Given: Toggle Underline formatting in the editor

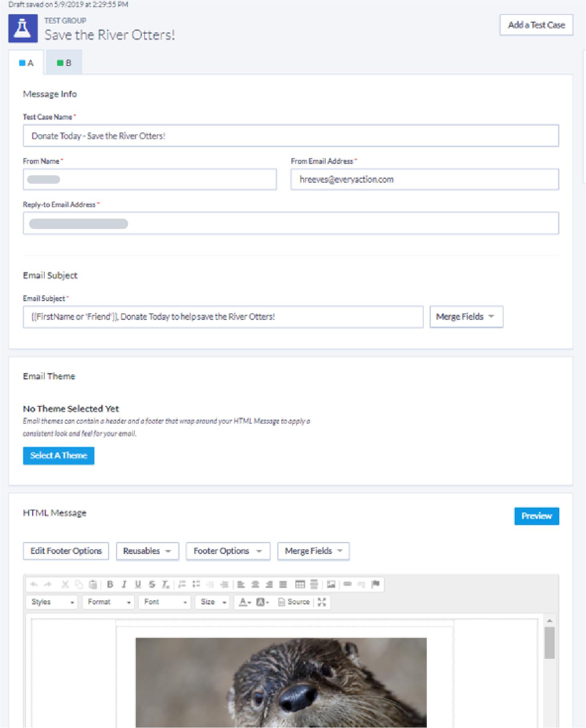Looking at the screenshot, I should pyautogui.click(x=138, y=584).
